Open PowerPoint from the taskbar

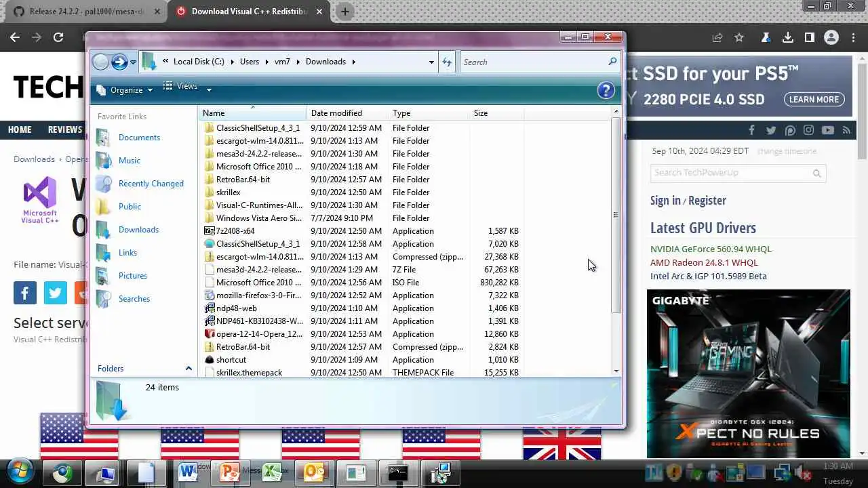click(x=230, y=472)
